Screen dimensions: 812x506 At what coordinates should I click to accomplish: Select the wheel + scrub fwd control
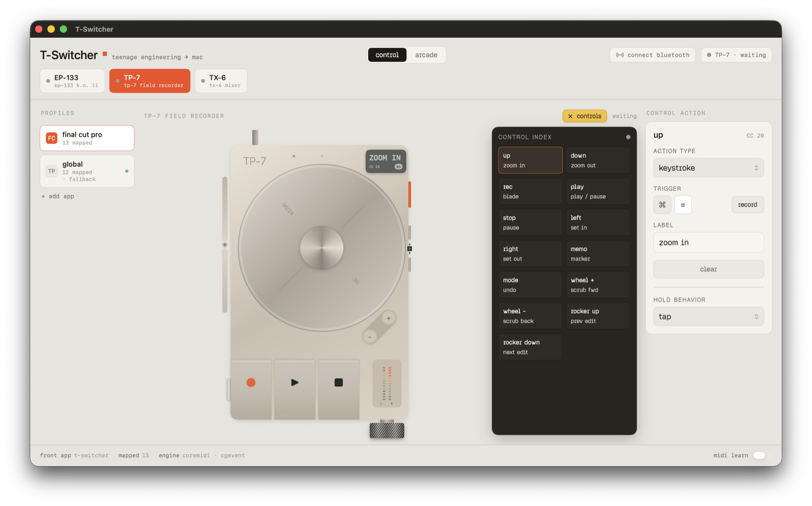click(x=598, y=285)
